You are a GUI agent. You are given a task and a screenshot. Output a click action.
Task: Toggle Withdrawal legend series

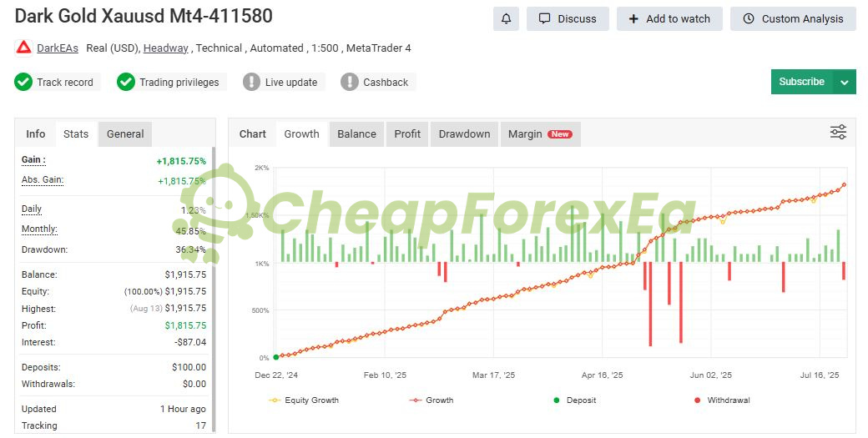pos(723,400)
